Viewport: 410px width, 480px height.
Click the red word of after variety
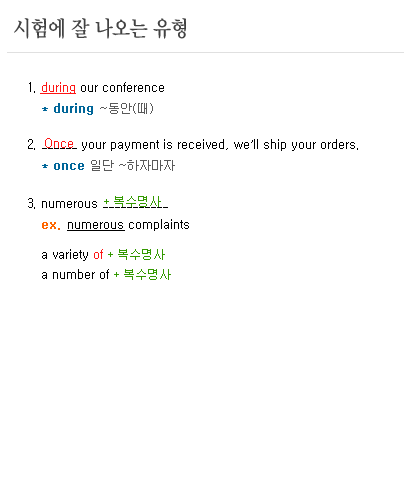[98, 255]
